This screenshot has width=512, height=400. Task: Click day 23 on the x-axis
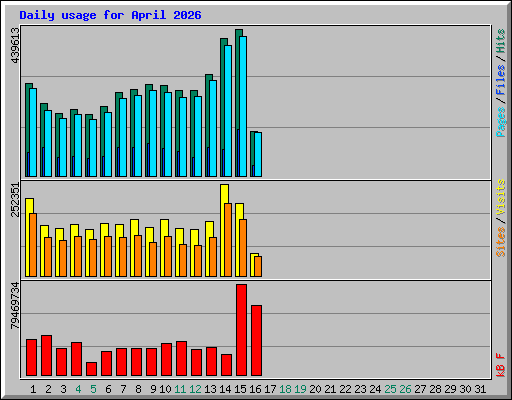pyautogui.click(x=360, y=389)
